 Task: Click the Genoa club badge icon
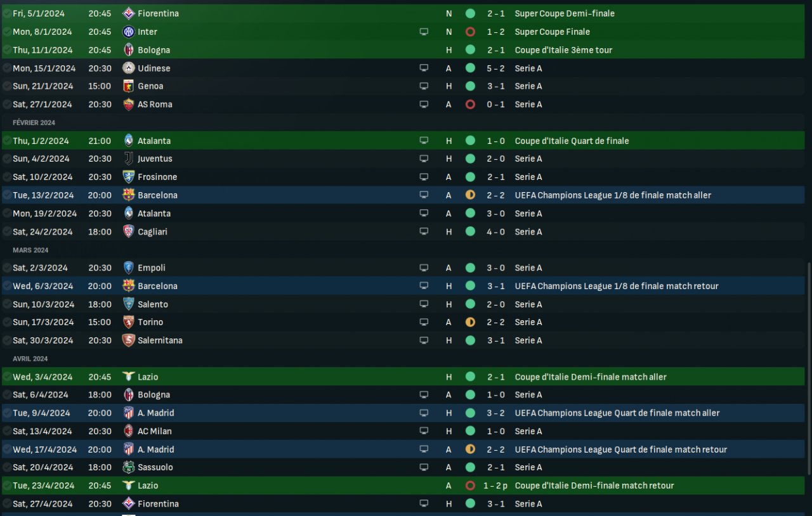[x=129, y=86]
